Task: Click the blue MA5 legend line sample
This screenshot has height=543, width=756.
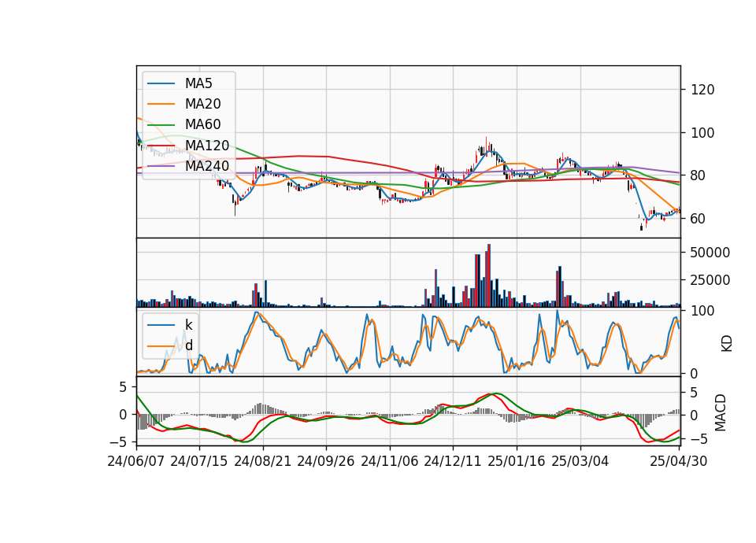Action: tap(161, 83)
